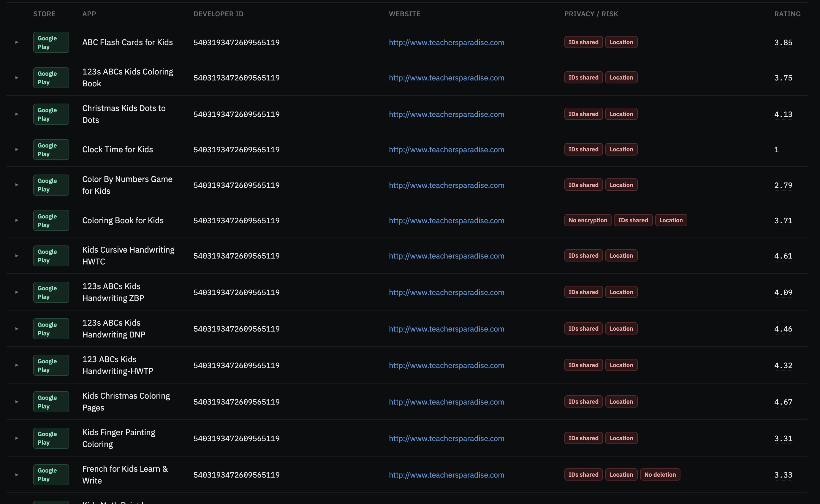Viewport: 820px width, 504px height.
Task: Expand the Kids Cursive Handwriting HWTC row
Action: pyautogui.click(x=17, y=256)
